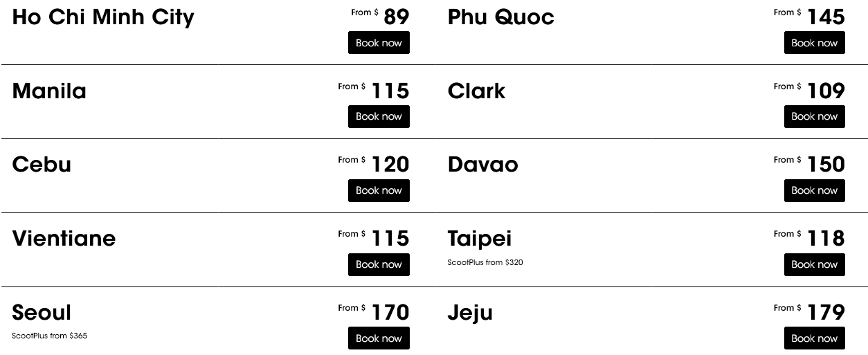This screenshot has width=868, height=355.
Task: Select the Taipei destination title
Action: pyautogui.click(x=479, y=239)
